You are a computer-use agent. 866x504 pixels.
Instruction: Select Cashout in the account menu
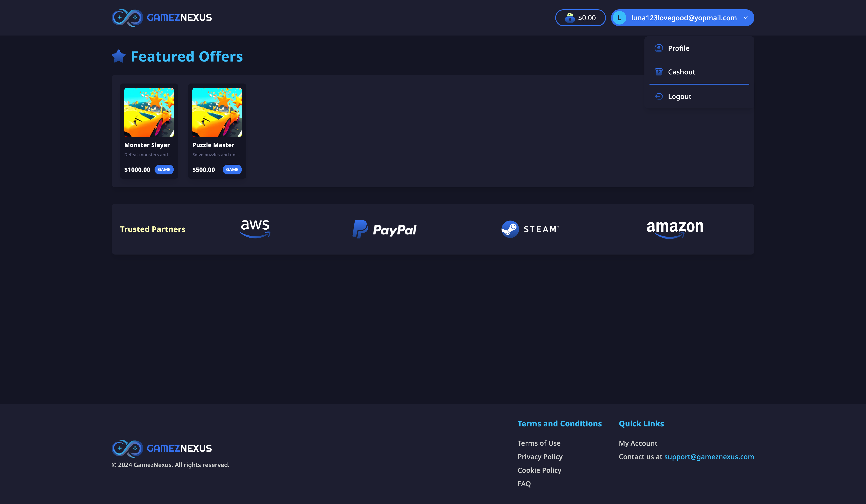699,72
